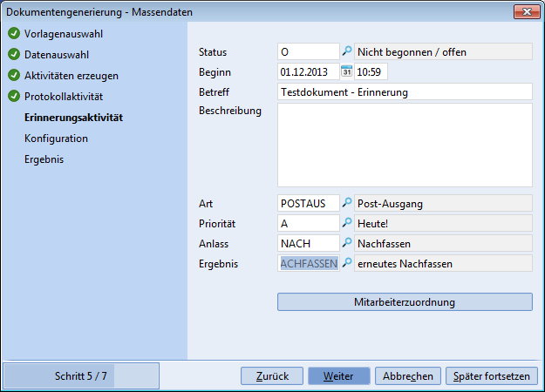This screenshot has width=545, height=392.
Task: Click the Anlass search magnifier icon
Action: coord(347,243)
